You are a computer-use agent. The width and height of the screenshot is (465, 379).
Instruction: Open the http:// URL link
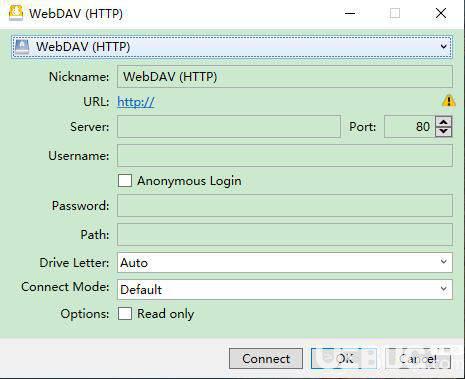tap(136, 102)
